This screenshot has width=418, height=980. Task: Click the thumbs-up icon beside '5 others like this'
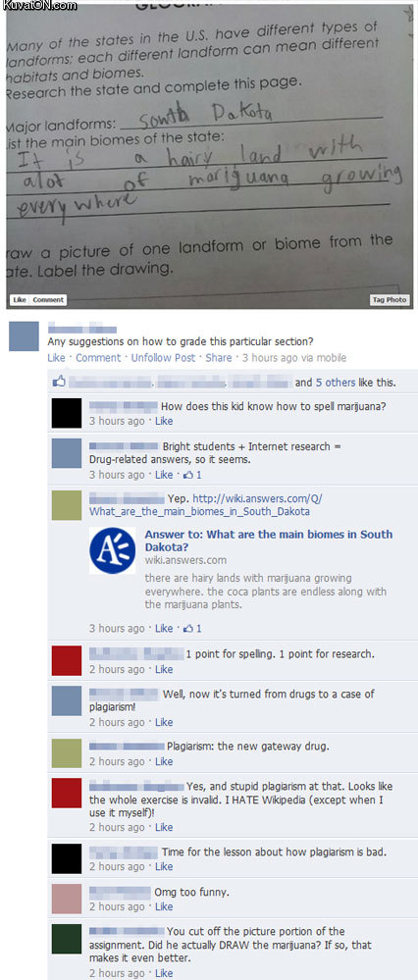click(59, 382)
